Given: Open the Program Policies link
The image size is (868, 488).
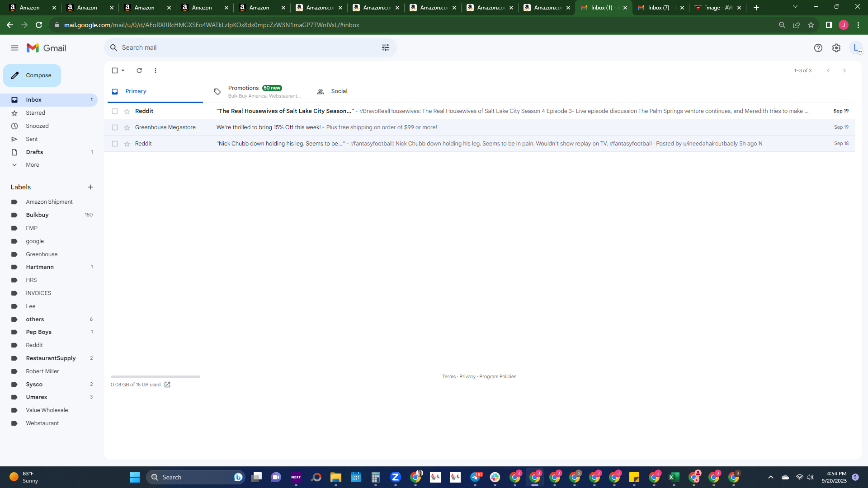Looking at the screenshot, I should pos(498,377).
